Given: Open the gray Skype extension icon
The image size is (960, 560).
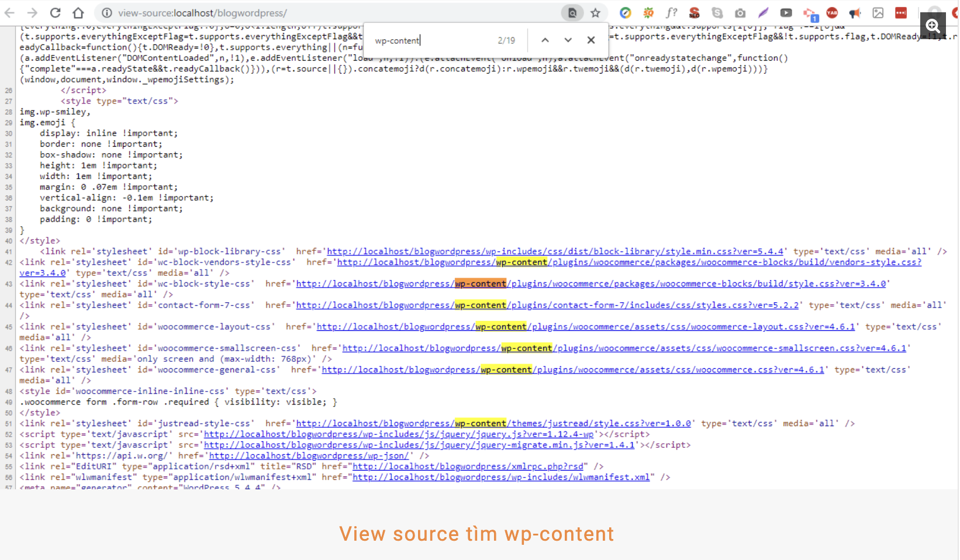Looking at the screenshot, I should (717, 13).
